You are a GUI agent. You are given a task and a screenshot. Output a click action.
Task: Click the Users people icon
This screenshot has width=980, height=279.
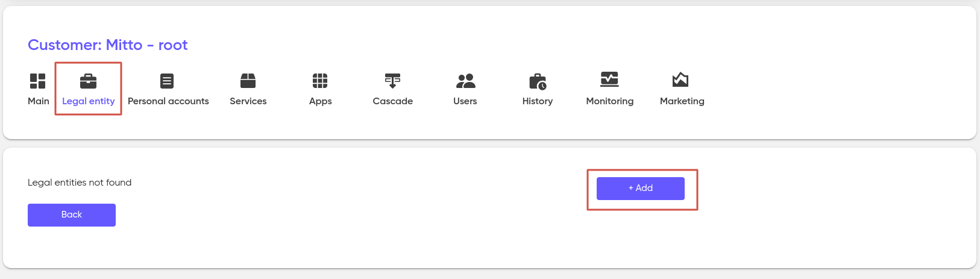465,81
